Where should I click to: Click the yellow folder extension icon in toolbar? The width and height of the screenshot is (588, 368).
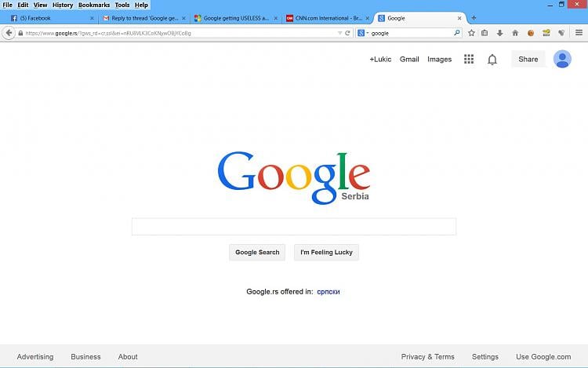pyautogui.click(x=546, y=33)
